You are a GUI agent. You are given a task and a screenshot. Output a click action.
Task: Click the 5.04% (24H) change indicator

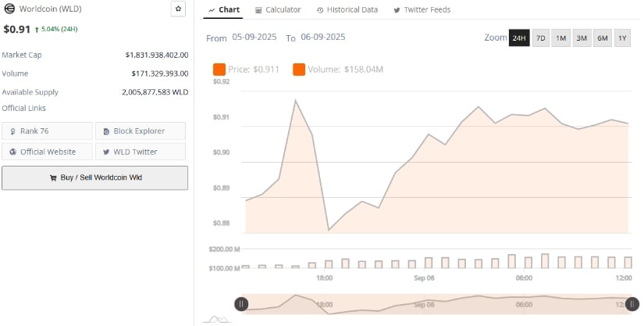tap(56, 29)
